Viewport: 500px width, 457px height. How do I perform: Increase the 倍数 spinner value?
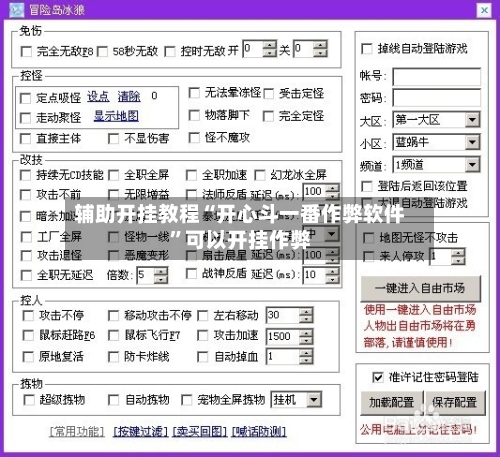point(161,272)
